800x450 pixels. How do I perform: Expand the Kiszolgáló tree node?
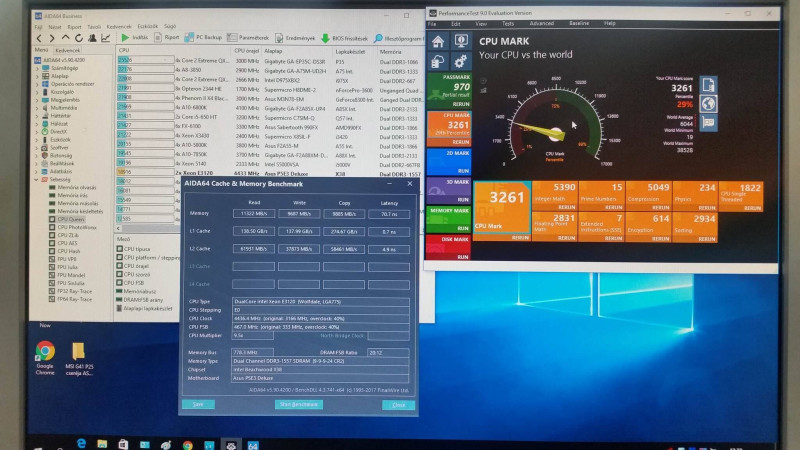[x=37, y=92]
